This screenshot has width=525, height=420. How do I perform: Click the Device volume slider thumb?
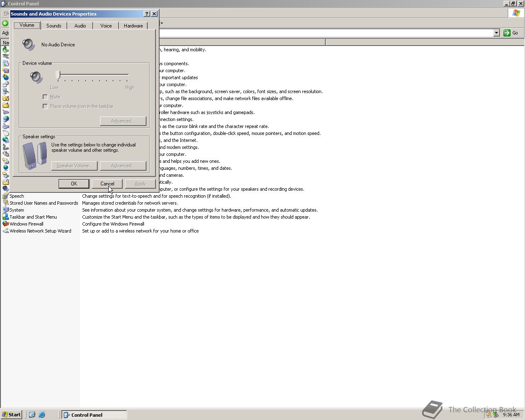click(58, 75)
